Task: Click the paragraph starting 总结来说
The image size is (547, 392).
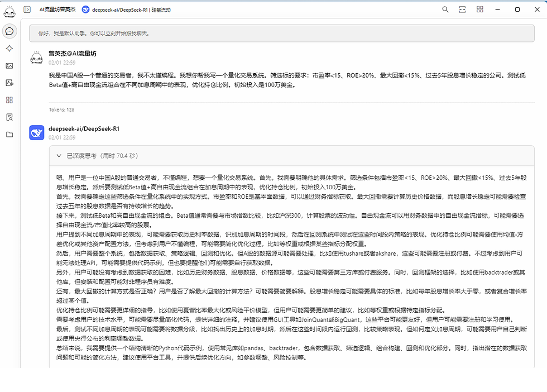Action: coord(291,352)
